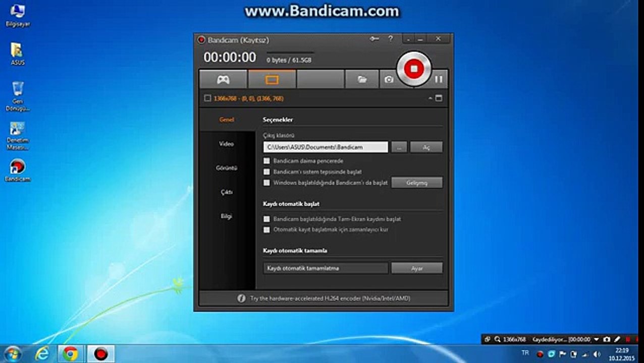Switch to the Video tab

click(x=227, y=144)
